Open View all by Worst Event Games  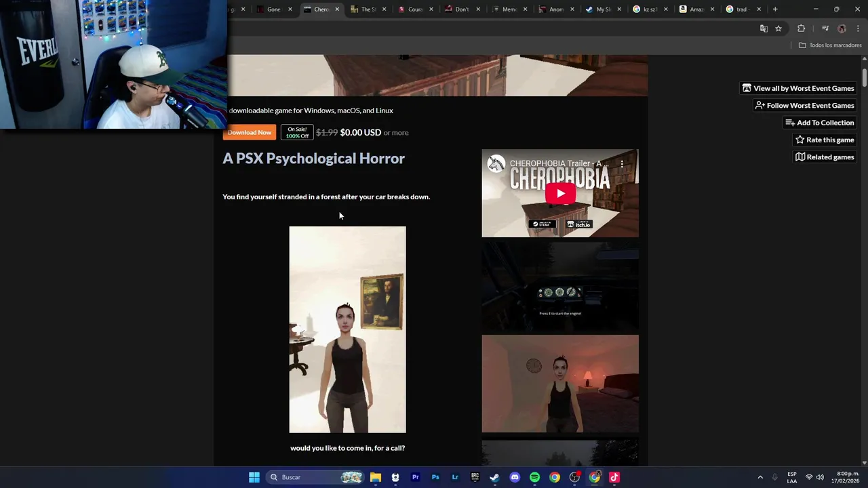[x=798, y=88]
